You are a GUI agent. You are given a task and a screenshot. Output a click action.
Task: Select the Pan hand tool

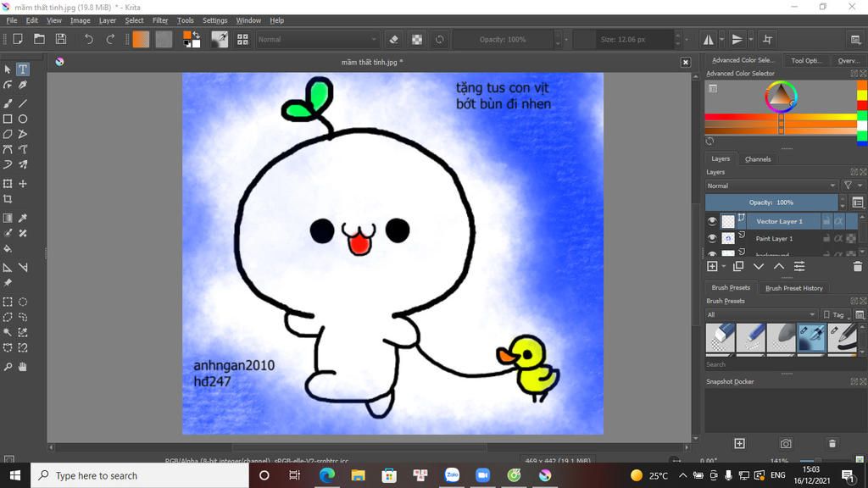pos(23,367)
